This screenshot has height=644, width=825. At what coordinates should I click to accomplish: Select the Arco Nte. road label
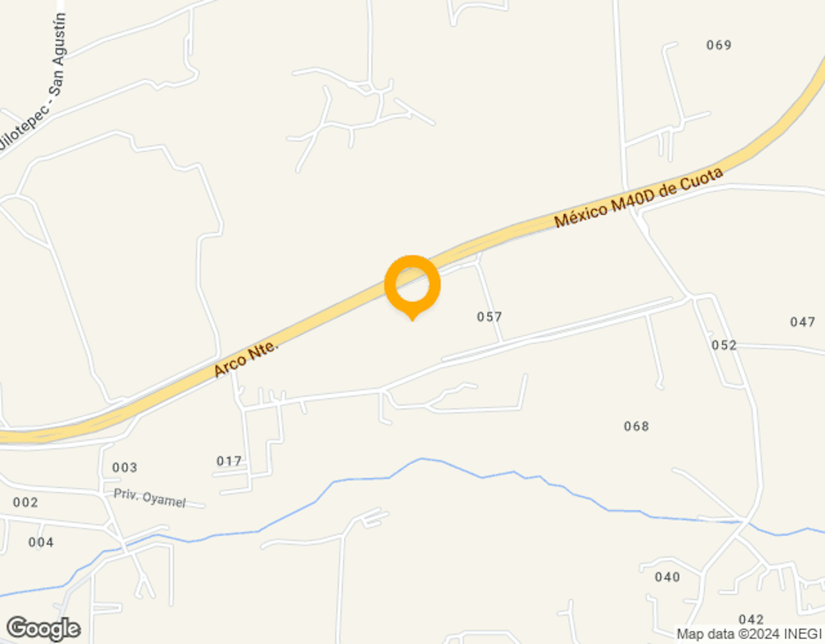[246, 358]
